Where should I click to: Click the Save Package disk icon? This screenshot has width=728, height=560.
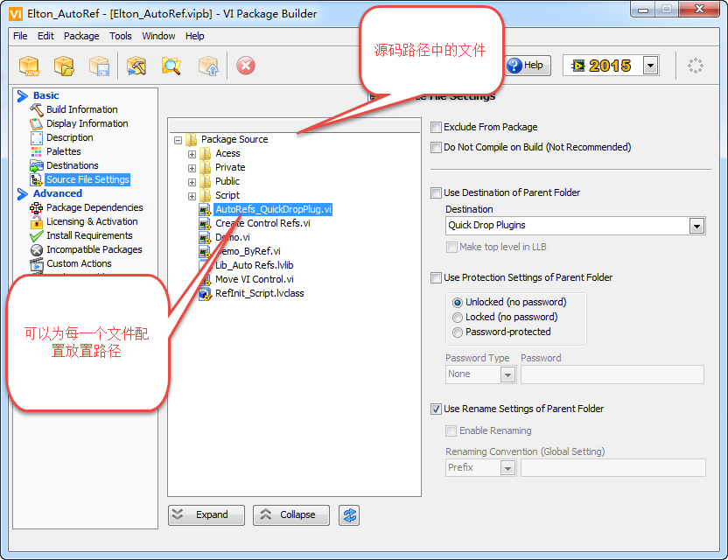tap(99, 66)
